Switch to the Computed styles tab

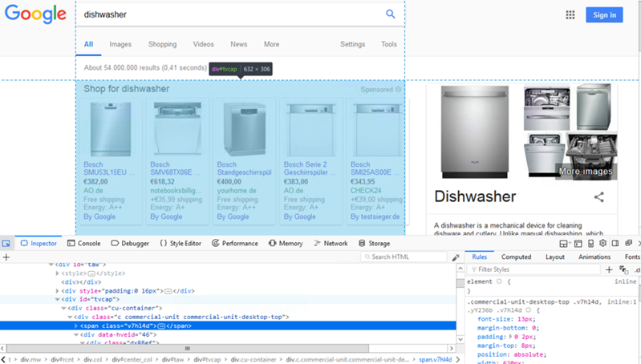tap(516, 257)
